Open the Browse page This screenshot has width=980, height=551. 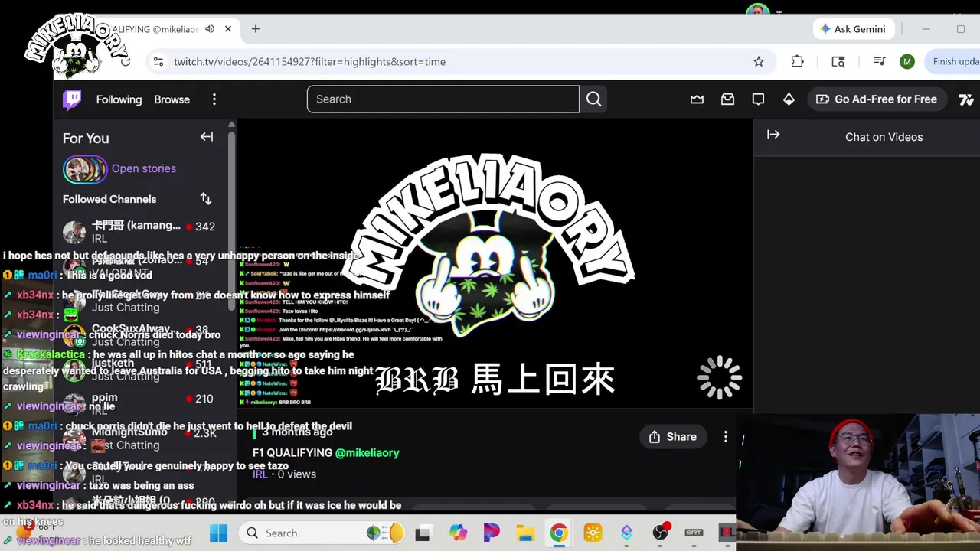171,99
